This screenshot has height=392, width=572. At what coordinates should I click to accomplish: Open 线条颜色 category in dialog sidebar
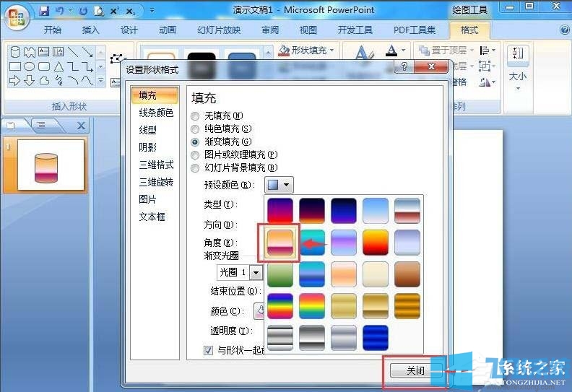click(x=156, y=113)
